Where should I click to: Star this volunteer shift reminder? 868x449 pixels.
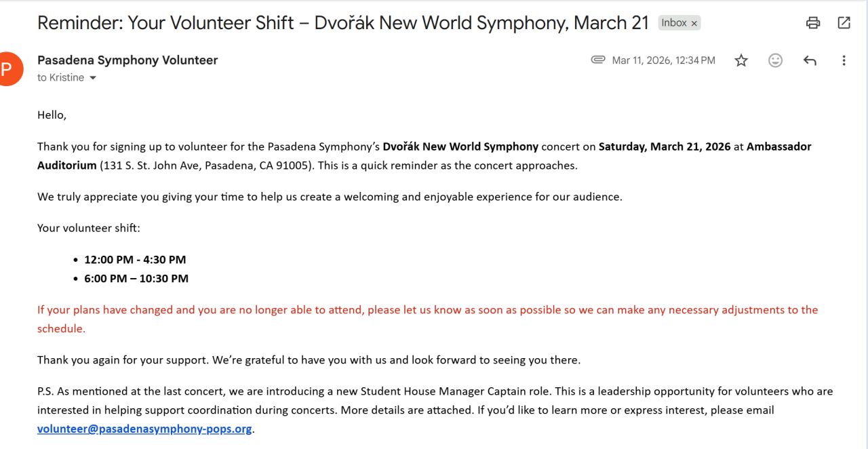tap(741, 60)
